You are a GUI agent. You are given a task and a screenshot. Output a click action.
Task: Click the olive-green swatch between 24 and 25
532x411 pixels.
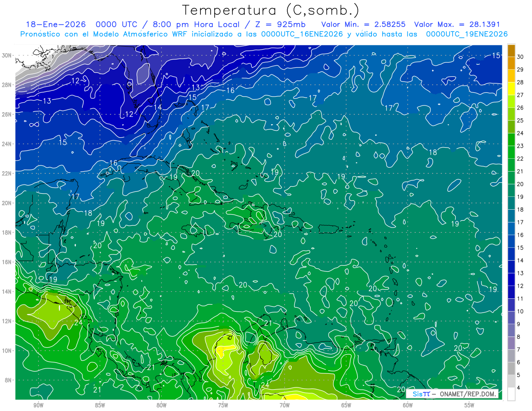[511, 127]
